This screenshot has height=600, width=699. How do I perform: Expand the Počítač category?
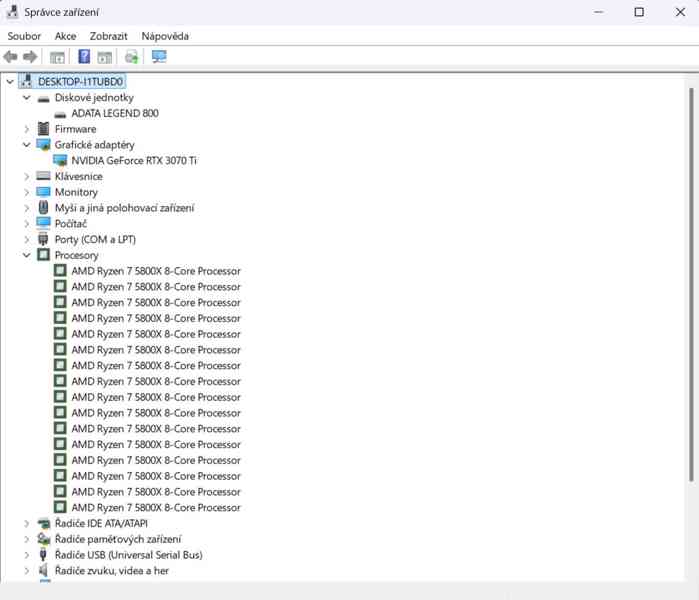pos(27,224)
